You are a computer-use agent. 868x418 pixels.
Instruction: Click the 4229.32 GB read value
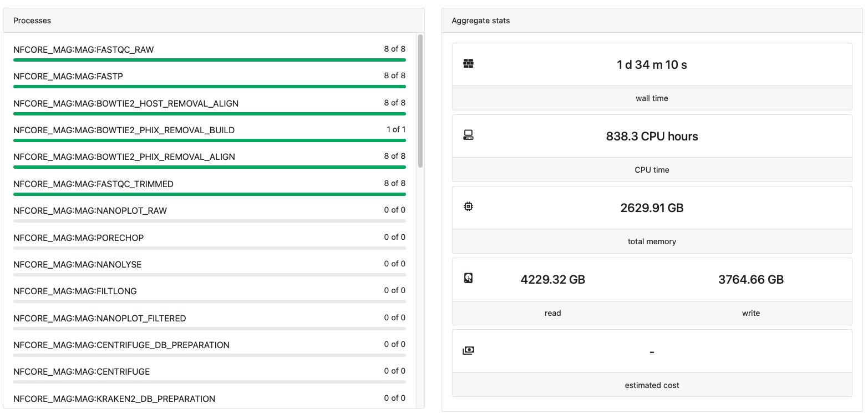click(x=553, y=279)
